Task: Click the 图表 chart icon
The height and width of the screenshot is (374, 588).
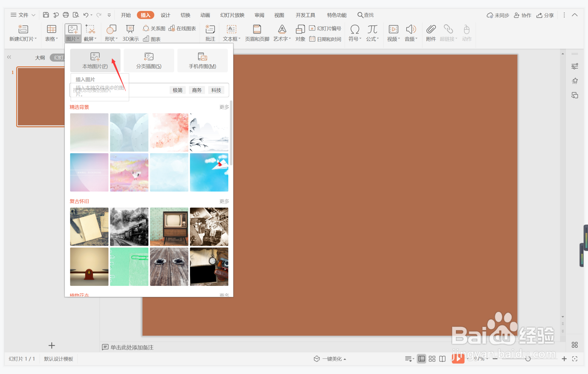Action: [x=146, y=39]
